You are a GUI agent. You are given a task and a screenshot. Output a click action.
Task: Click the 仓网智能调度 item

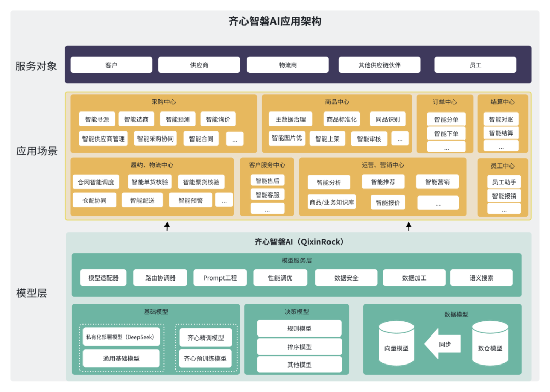tap(96, 182)
